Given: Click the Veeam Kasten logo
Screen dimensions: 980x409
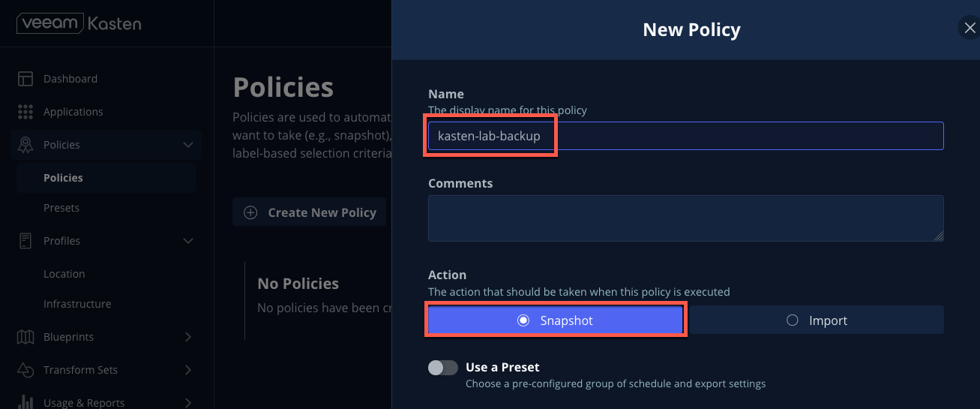Looking at the screenshot, I should pyautogui.click(x=79, y=23).
